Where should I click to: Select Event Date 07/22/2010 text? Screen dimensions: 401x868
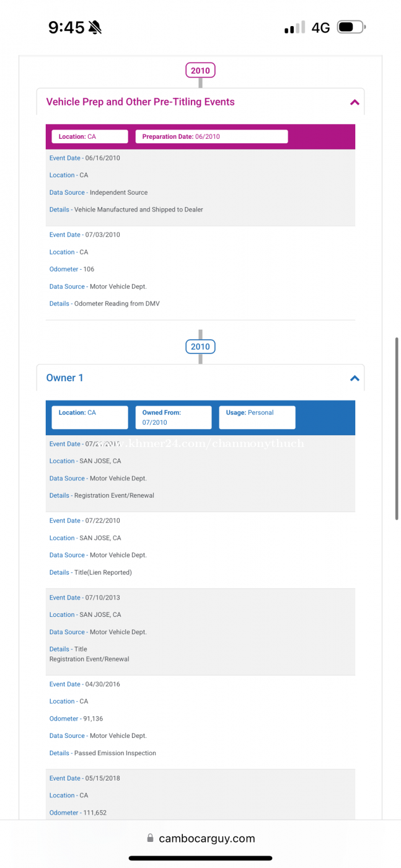[85, 521]
